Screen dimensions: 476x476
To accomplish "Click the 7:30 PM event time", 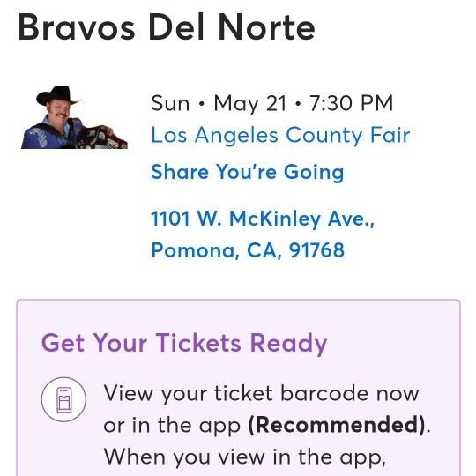I will [x=351, y=103].
